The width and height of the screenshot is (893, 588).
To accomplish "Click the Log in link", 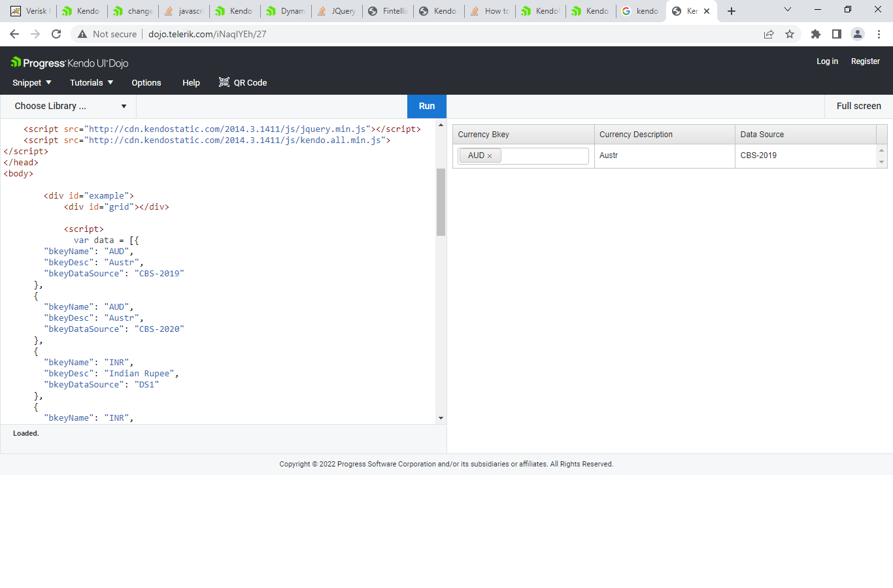I will [x=827, y=61].
